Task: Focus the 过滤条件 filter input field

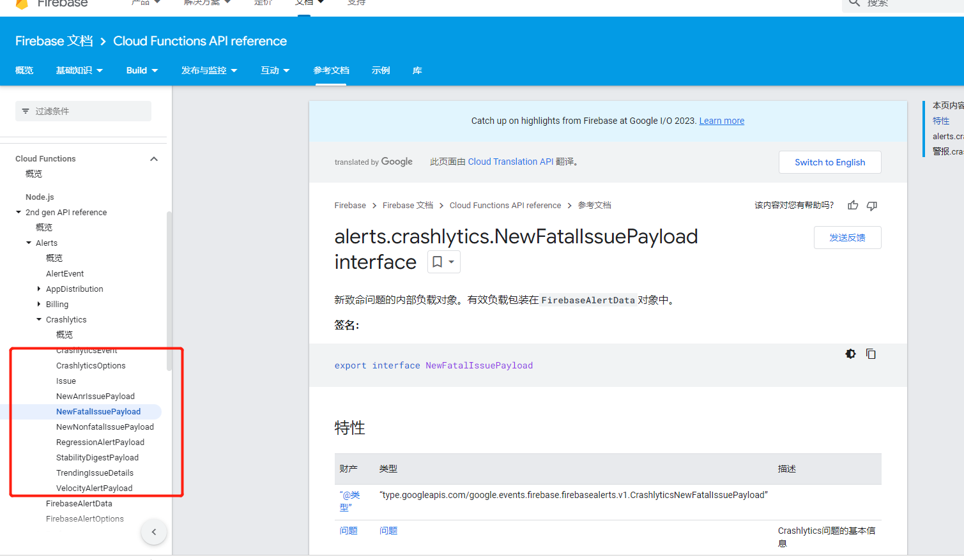Action: point(83,111)
